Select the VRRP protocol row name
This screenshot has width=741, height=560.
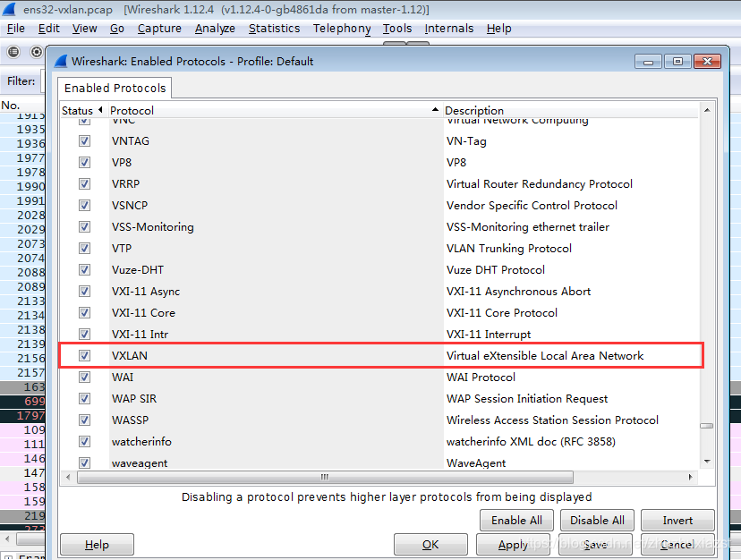[x=125, y=183]
